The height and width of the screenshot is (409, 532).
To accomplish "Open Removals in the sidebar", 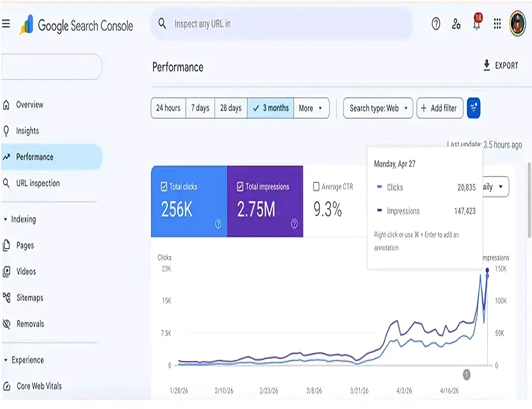I will point(30,324).
